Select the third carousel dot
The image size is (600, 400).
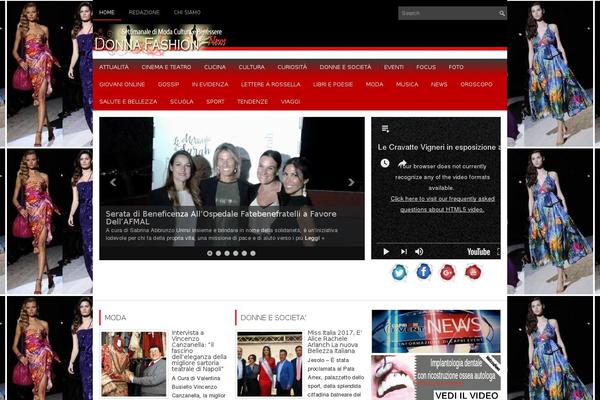click(227, 253)
